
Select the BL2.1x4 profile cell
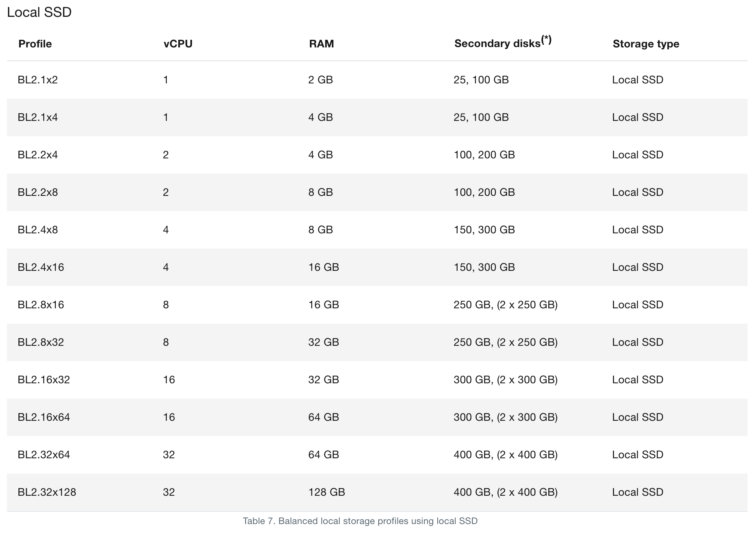coord(37,117)
